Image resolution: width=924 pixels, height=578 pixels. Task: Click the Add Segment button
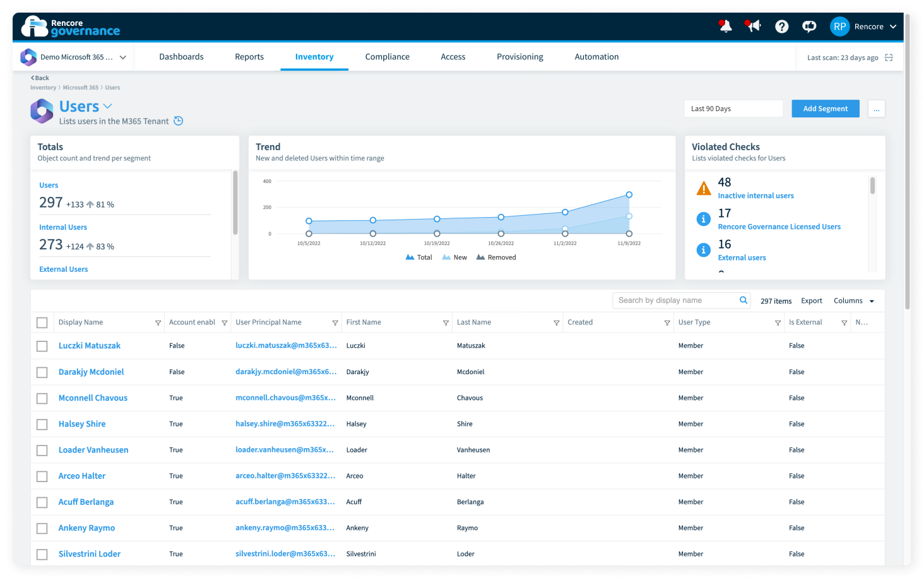tap(826, 109)
